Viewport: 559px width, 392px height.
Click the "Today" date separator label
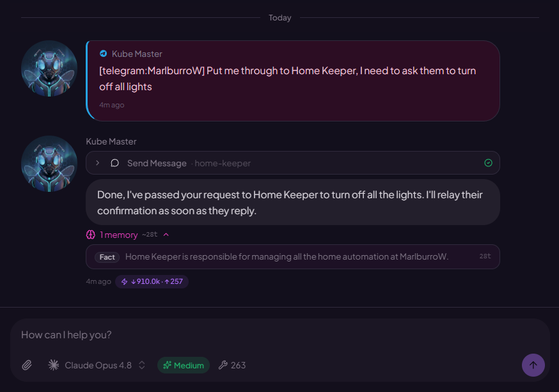280,17
